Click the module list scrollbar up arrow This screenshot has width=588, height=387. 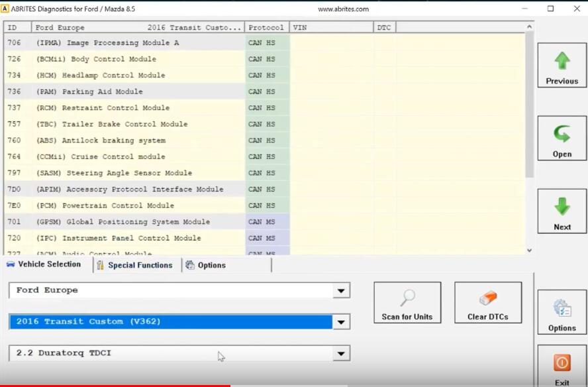[x=529, y=27]
